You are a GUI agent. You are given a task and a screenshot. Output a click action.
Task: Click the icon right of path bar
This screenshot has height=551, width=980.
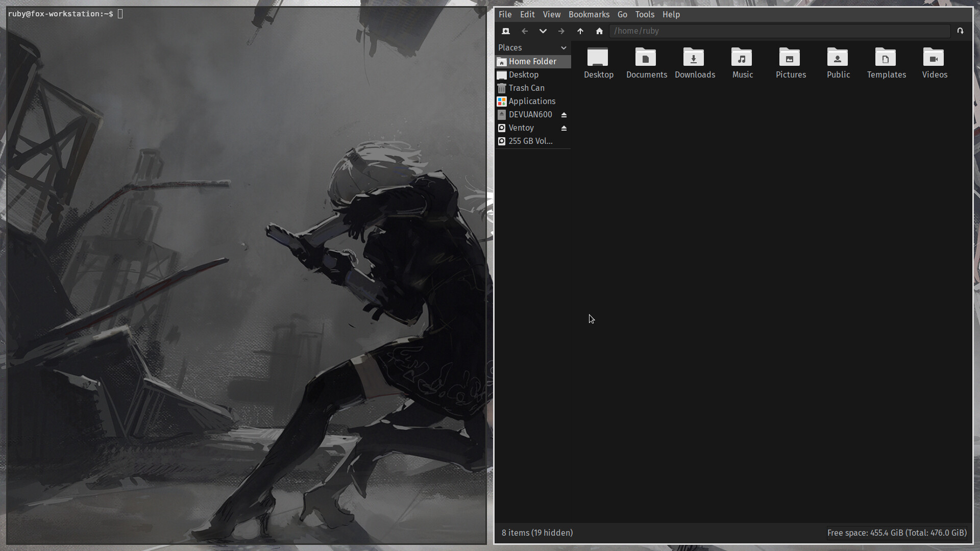pos(960,31)
